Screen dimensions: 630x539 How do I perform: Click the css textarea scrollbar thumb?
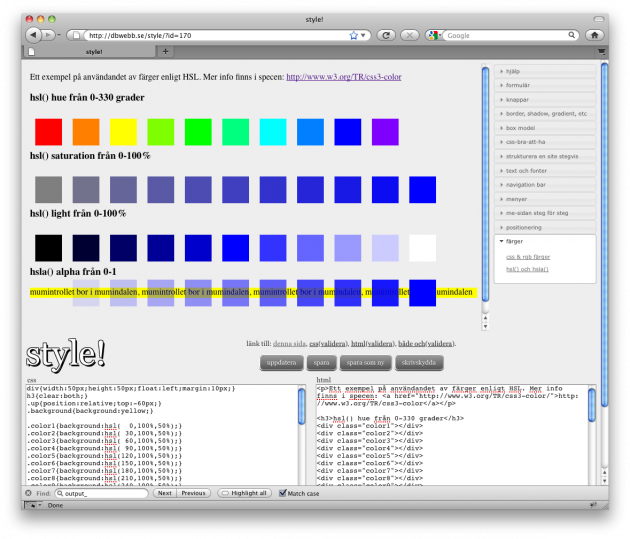click(302, 406)
